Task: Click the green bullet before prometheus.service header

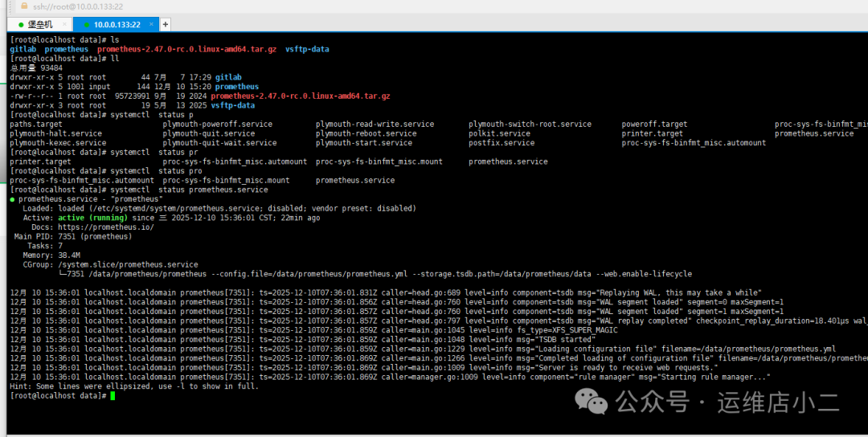Action: [x=12, y=199]
